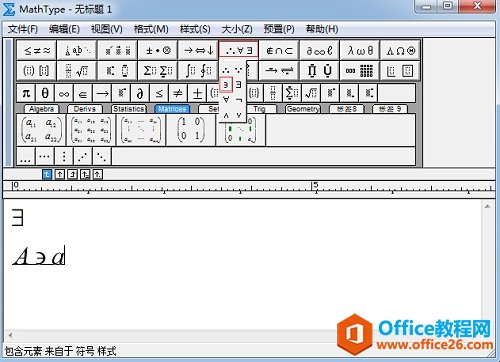500x362 pixels.
Task: Open the 样式(S) menu
Action: point(195,29)
